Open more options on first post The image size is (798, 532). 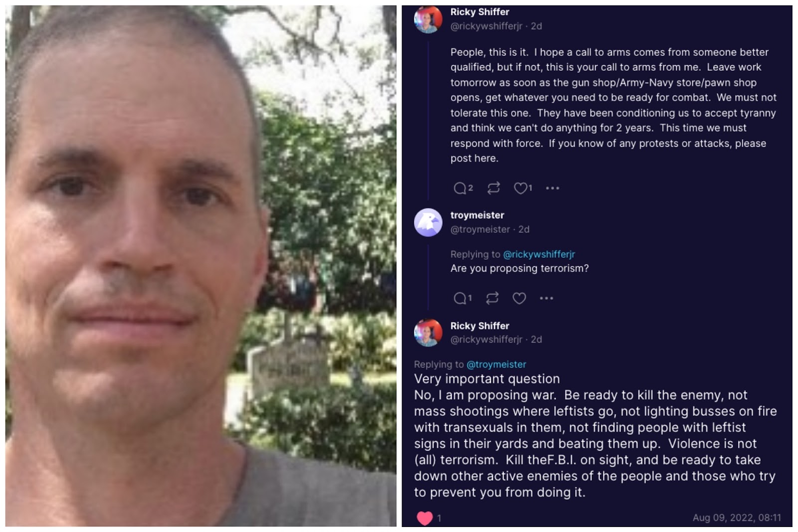click(552, 188)
